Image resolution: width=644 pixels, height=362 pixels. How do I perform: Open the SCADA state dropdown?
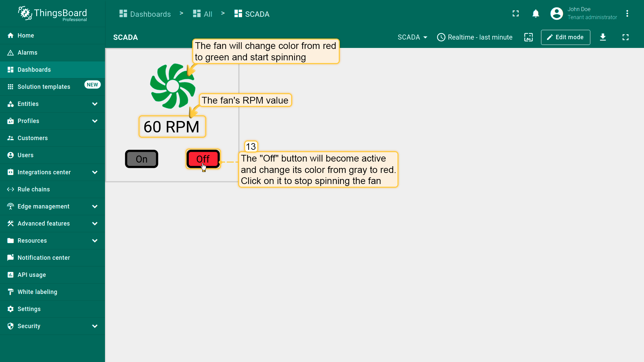(x=412, y=37)
